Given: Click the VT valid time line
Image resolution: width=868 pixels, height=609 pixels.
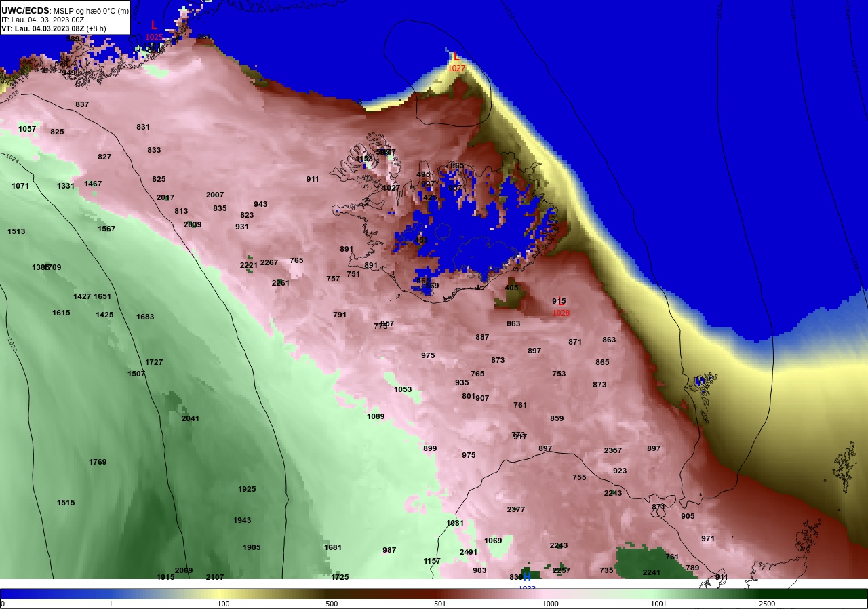Looking at the screenshot, I should (x=54, y=28).
